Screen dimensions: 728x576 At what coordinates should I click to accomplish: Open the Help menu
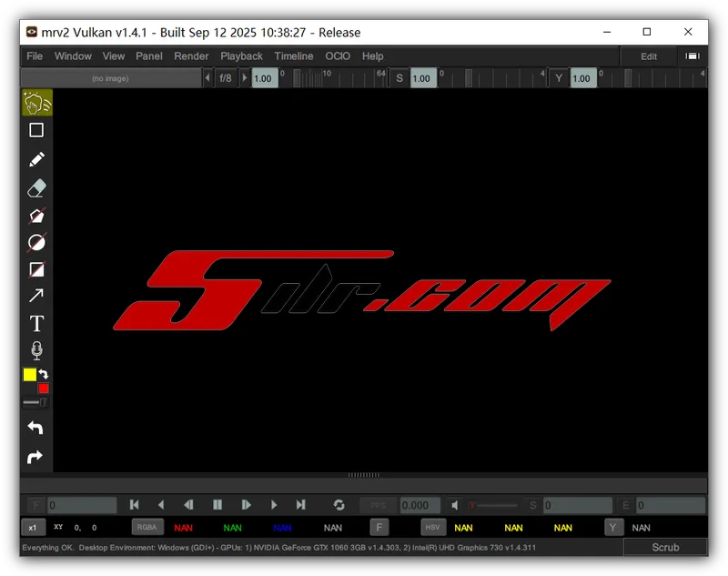pos(373,56)
